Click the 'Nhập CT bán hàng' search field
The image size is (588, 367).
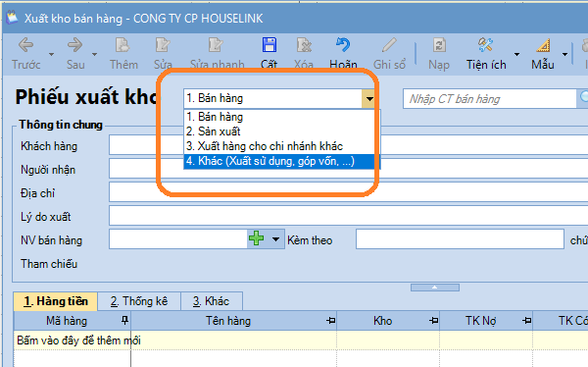tap(490, 99)
